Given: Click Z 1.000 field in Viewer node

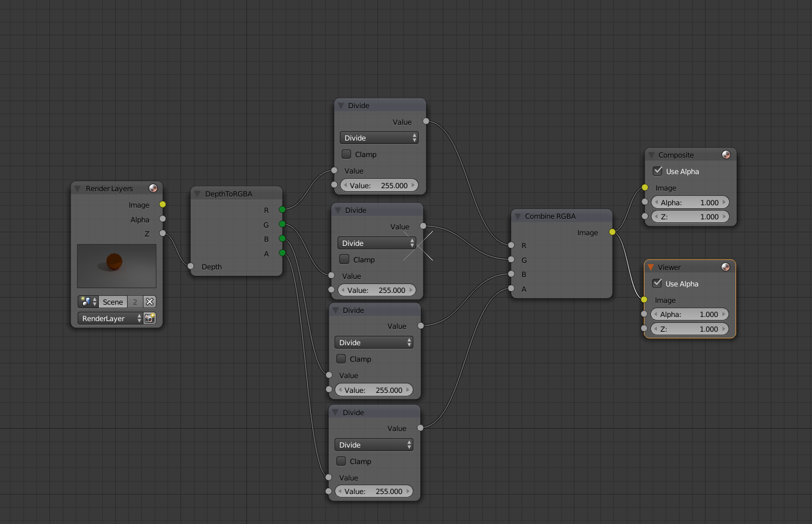Looking at the screenshot, I should (690, 329).
